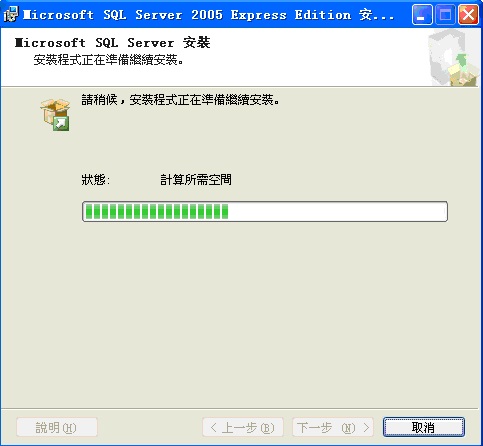This screenshot has height=446, width=483.
Task: Click the disabled maximize window button
Action: (445, 15)
